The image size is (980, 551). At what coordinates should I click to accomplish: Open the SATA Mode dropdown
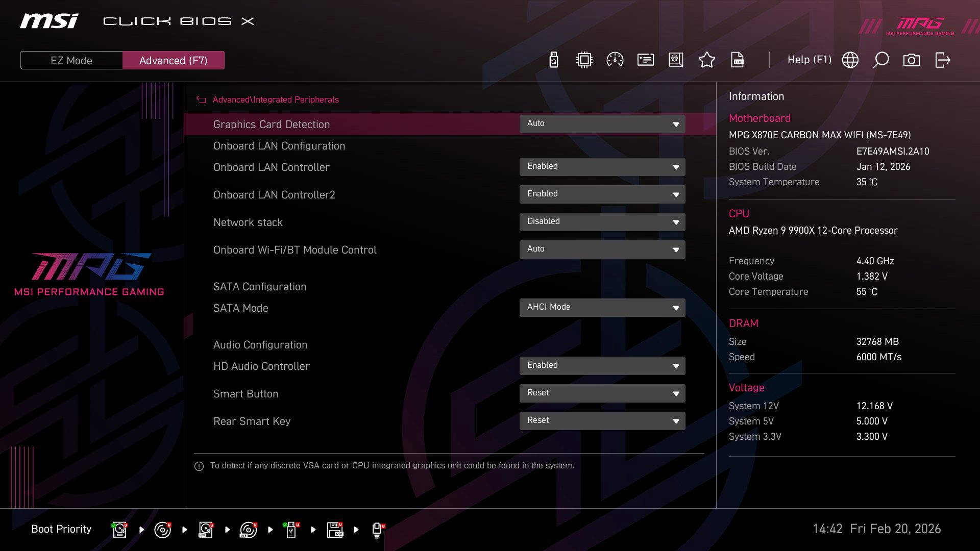(602, 307)
